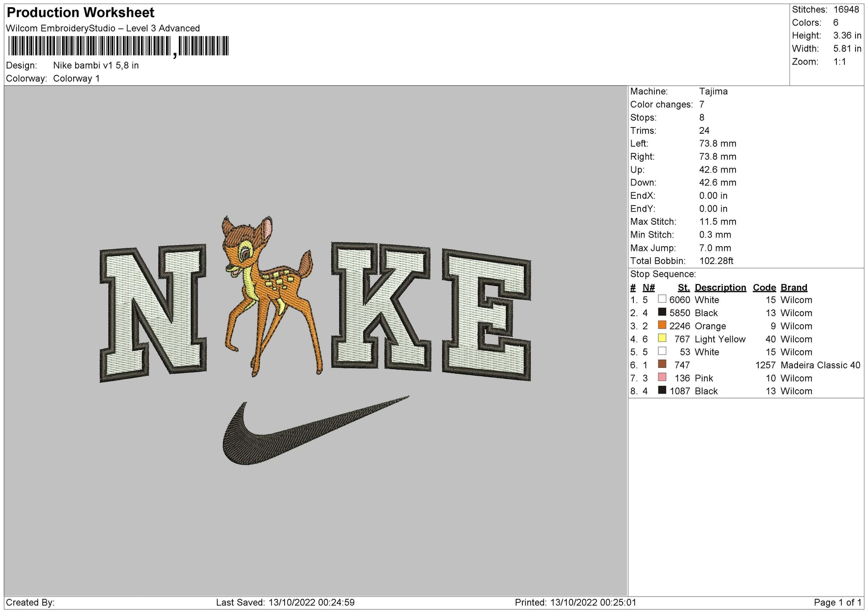Click the 'Page 1 of 1' indicator

pos(838,602)
